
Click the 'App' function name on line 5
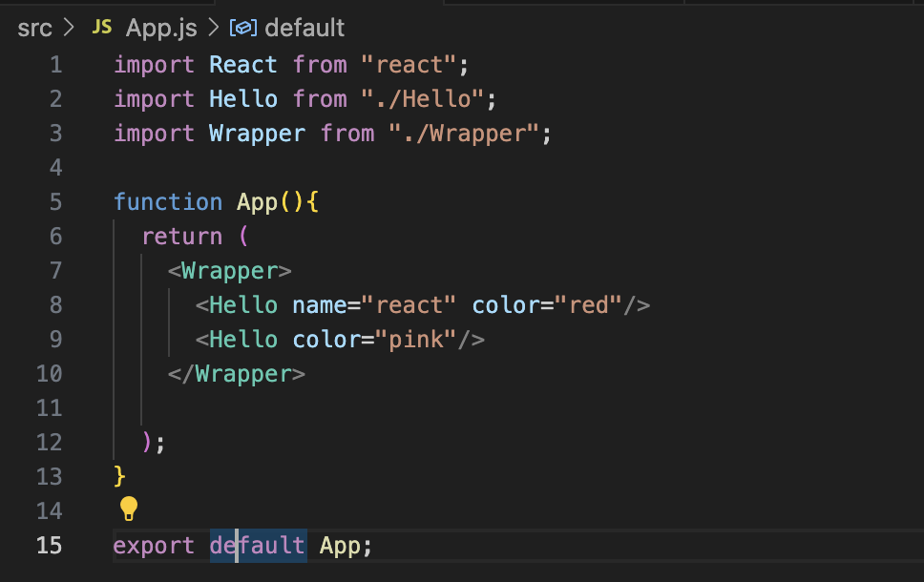coord(257,202)
